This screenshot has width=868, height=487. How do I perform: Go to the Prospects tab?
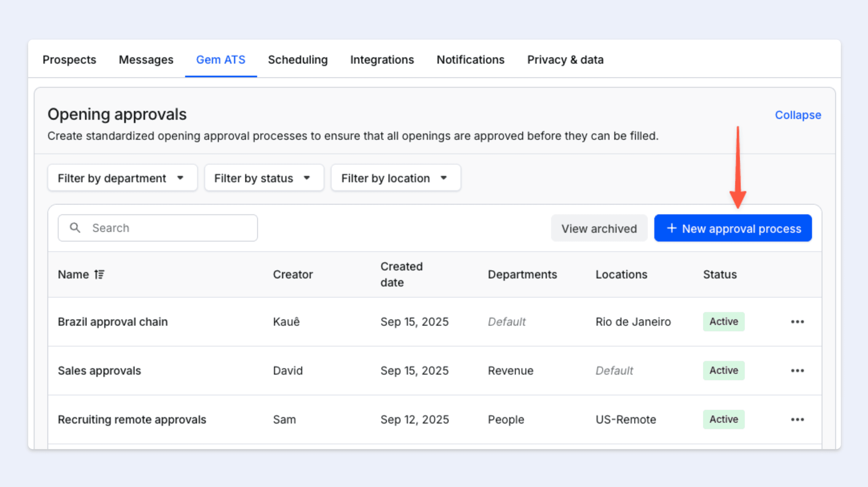[69, 60]
